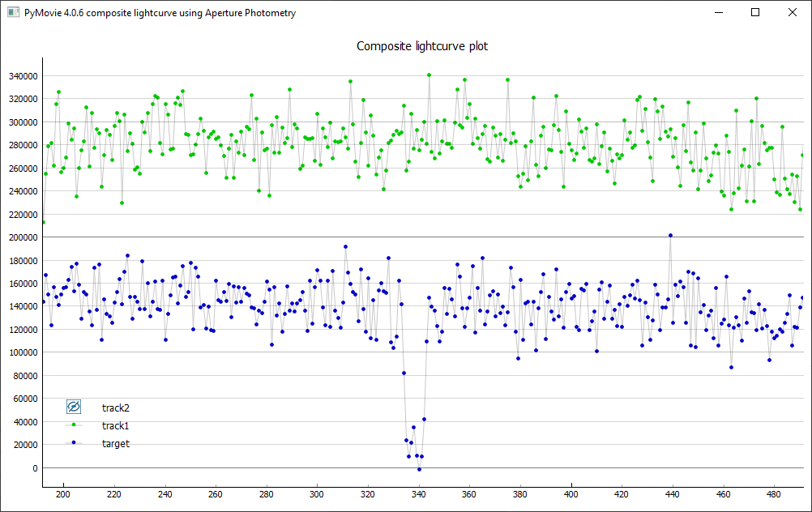Select the track2 legend label
The image size is (812, 512).
pos(116,407)
